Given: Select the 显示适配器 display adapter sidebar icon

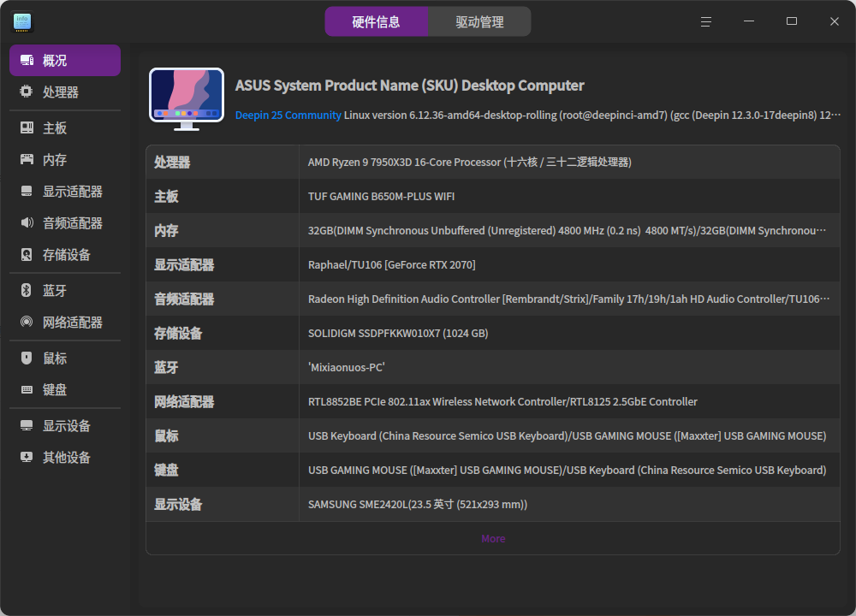Looking at the screenshot, I should pos(27,191).
